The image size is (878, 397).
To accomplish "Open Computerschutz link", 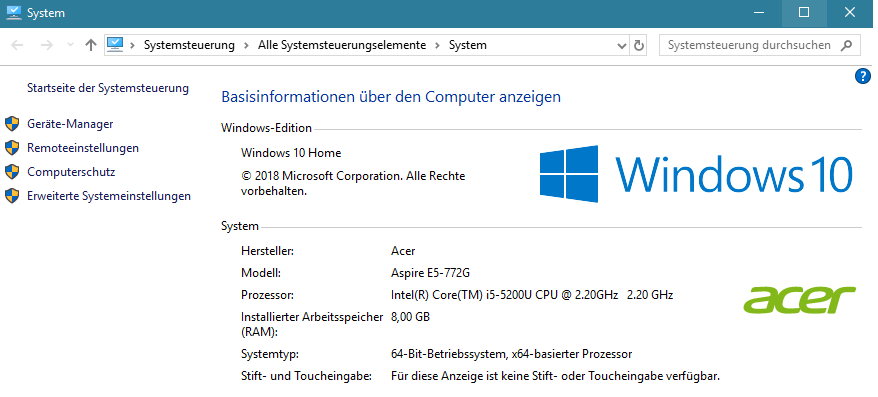I will (x=71, y=172).
